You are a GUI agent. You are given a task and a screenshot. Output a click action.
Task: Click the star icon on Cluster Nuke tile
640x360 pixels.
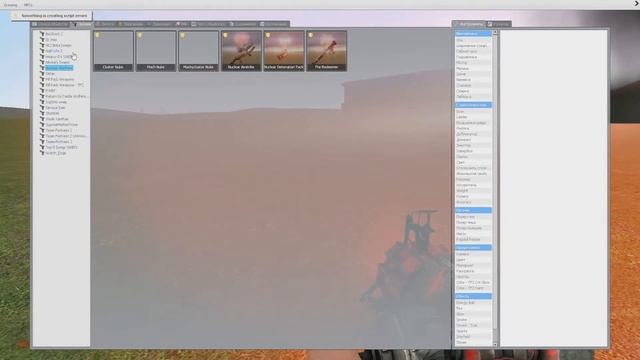pyautogui.click(x=98, y=36)
